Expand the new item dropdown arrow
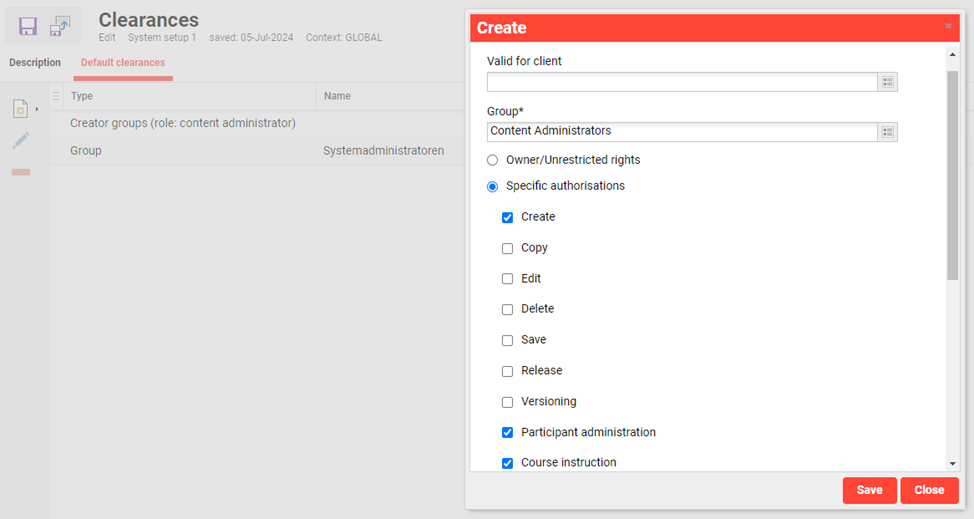974x519 pixels. [x=37, y=108]
